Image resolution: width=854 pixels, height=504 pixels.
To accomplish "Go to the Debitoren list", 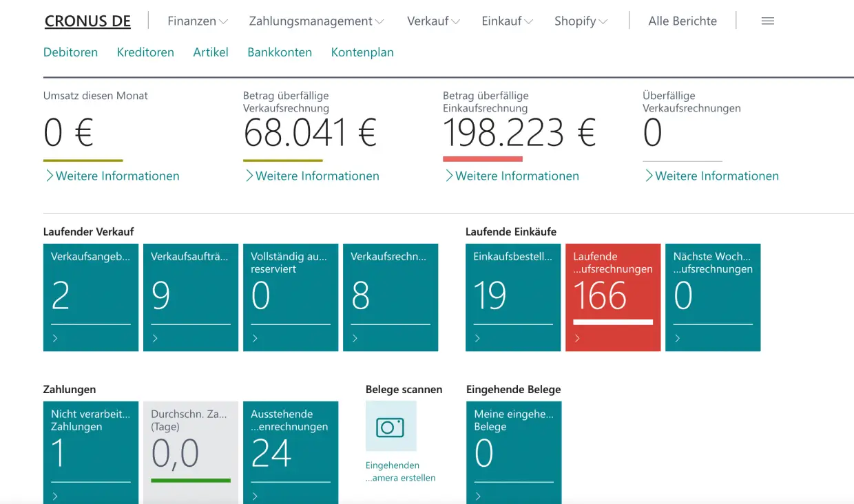I will click(x=70, y=52).
